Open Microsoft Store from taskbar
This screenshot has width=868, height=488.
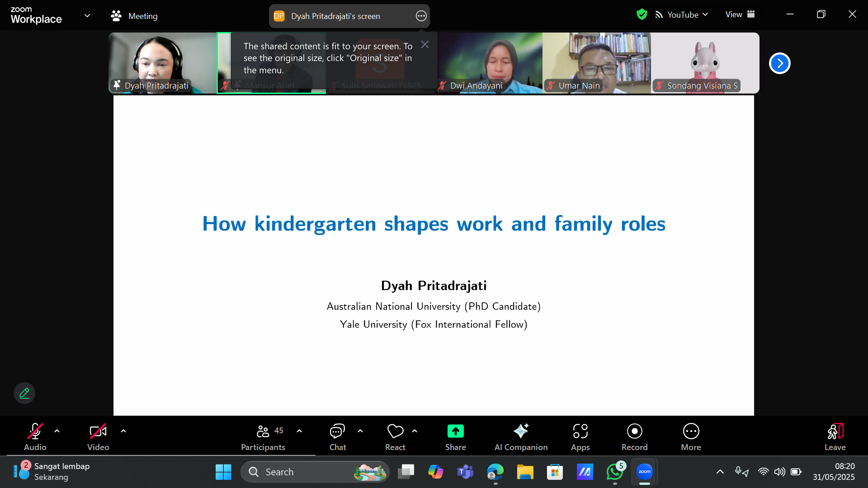tap(555, 472)
